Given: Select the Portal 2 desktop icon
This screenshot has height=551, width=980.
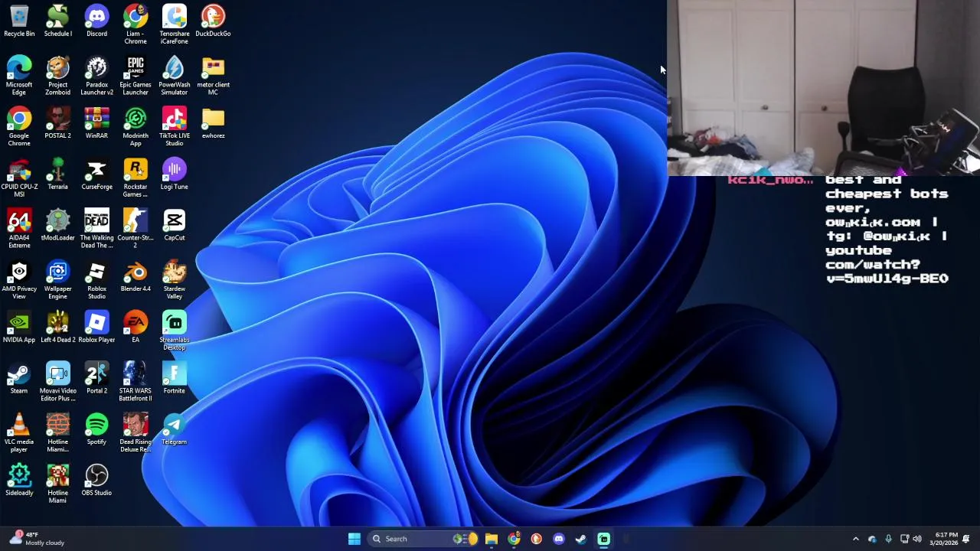Looking at the screenshot, I should point(96,378).
